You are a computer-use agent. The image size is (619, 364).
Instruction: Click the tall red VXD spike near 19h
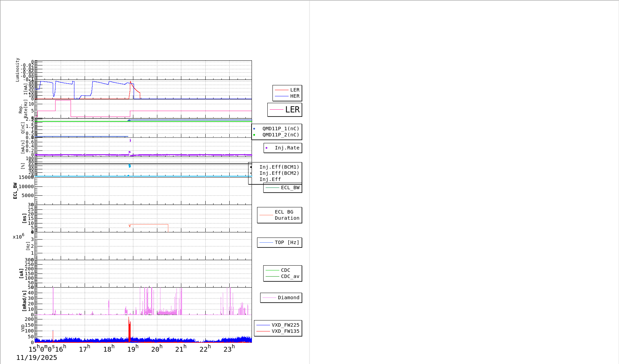click(x=129, y=329)
